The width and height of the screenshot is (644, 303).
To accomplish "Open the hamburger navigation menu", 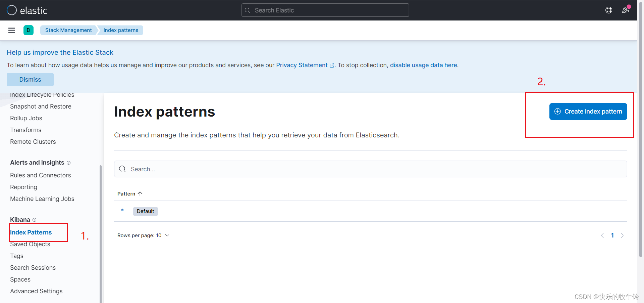I will (x=11, y=30).
